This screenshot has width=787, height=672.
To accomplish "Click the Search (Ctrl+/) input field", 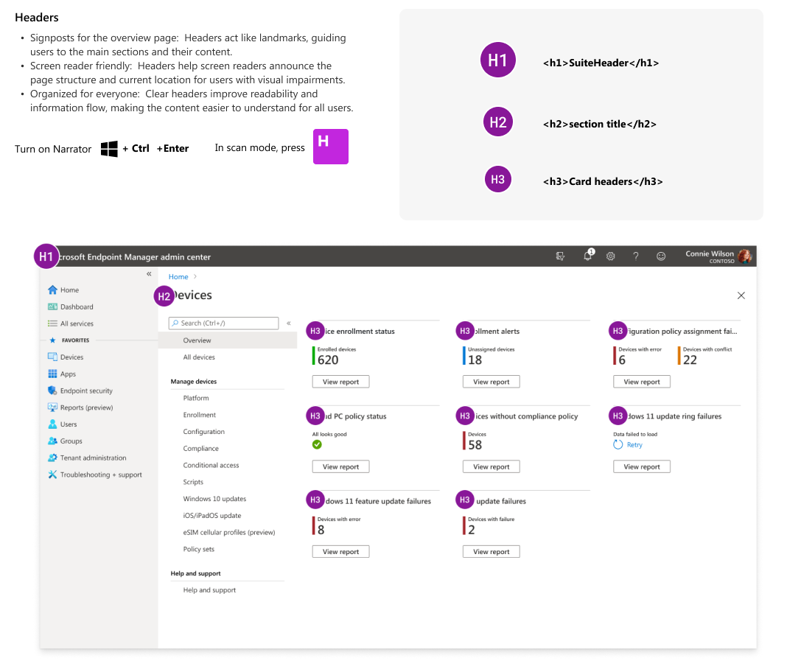I will coord(224,323).
